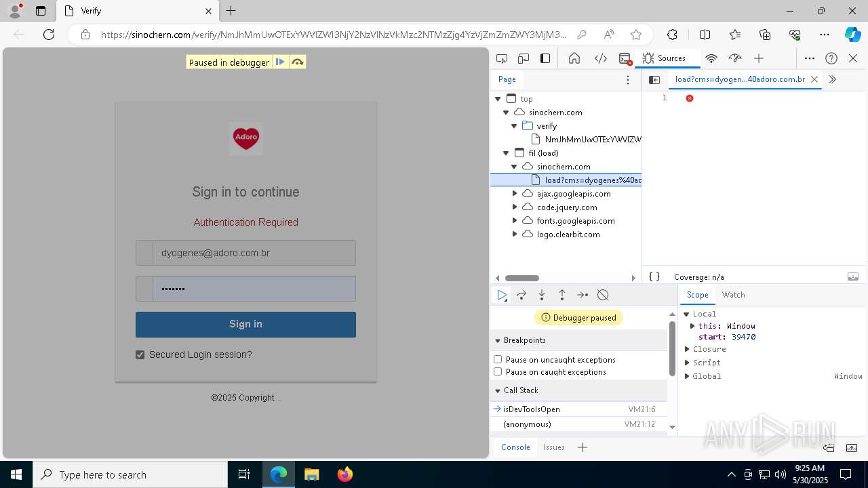
Task: Open the Console drawer tab
Action: 515,447
